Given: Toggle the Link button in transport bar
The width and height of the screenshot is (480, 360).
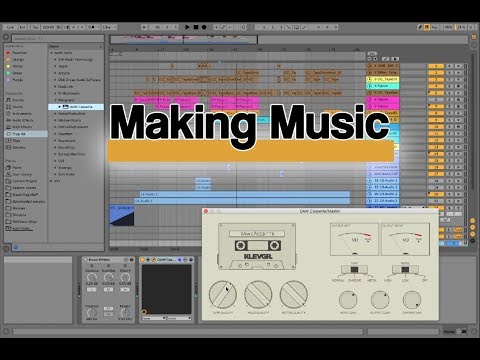Looking at the screenshot, I should (10, 27).
